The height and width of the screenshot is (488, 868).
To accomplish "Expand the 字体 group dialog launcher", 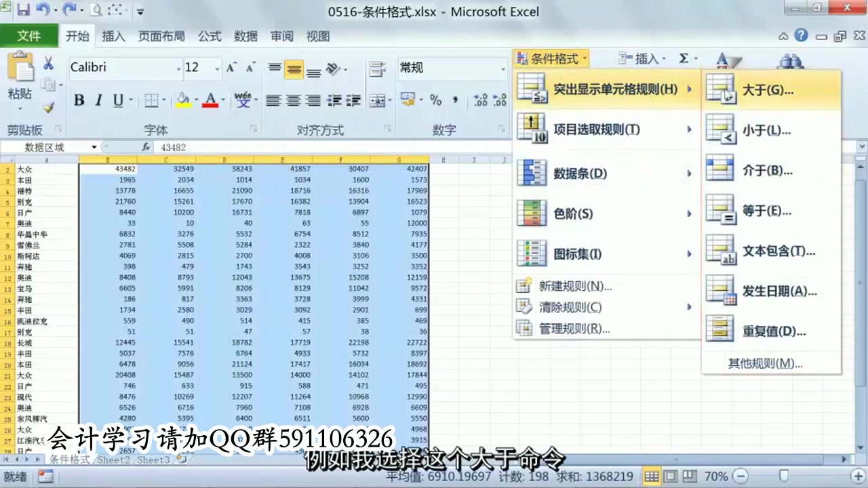I will [253, 129].
